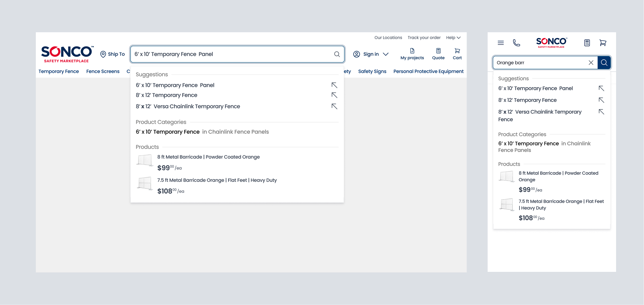The width and height of the screenshot is (644, 305).
Task: Tap arrow beside mobile 8' x 12' Temporary Fence suggestion
Action: [601, 100]
